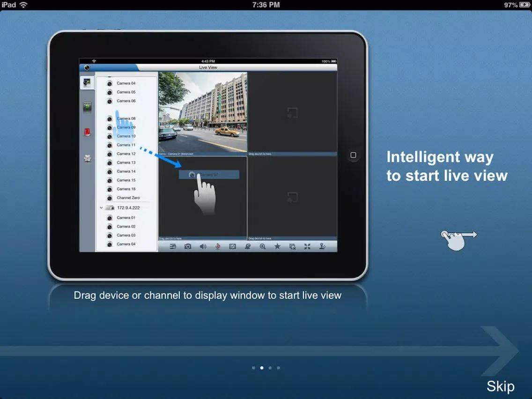This screenshot has height=399, width=532.
Task: Select Camera 16 in the device list
Action: pyautogui.click(x=126, y=189)
